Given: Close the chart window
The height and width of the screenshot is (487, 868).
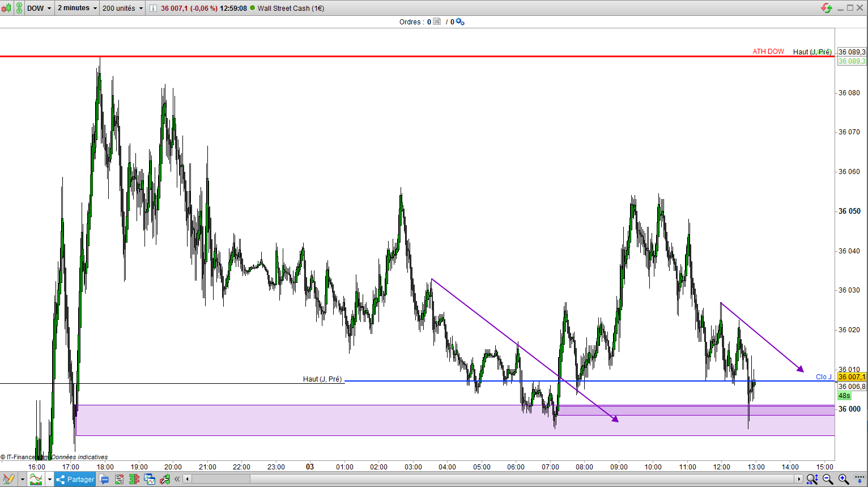Looking at the screenshot, I should [x=860, y=8].
